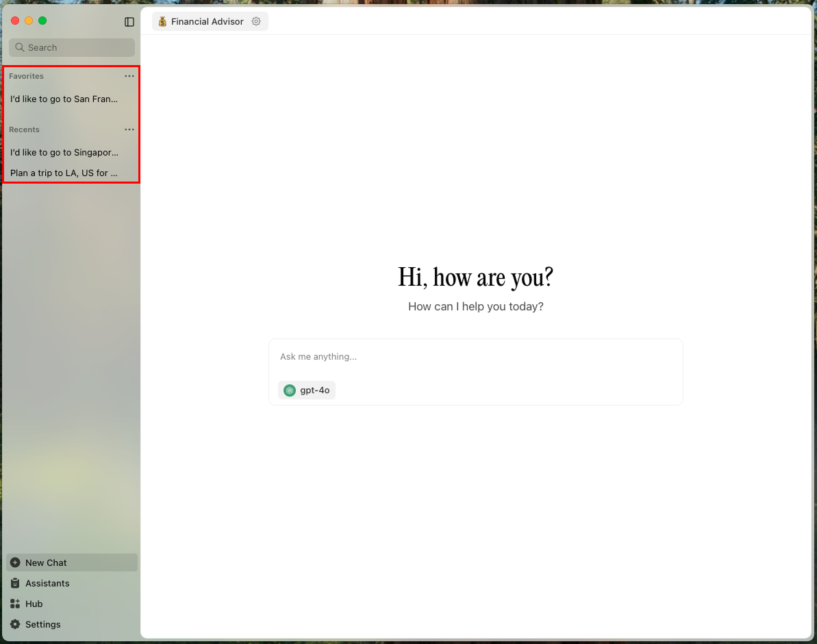Toggle the sidebar panel icon
The image size is (817, 644).
[x=129, y=22]
